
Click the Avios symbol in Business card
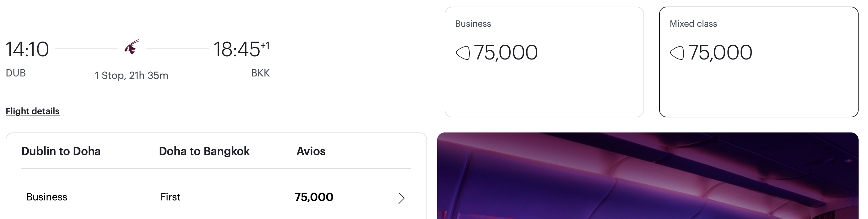[x=463, y=53]
